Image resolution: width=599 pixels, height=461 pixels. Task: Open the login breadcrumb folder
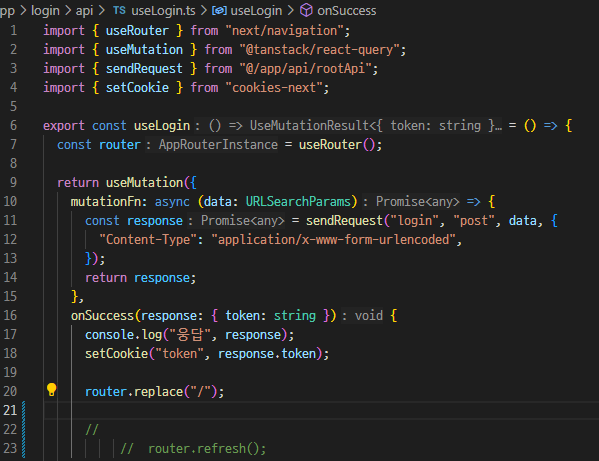tap(45, 11)
